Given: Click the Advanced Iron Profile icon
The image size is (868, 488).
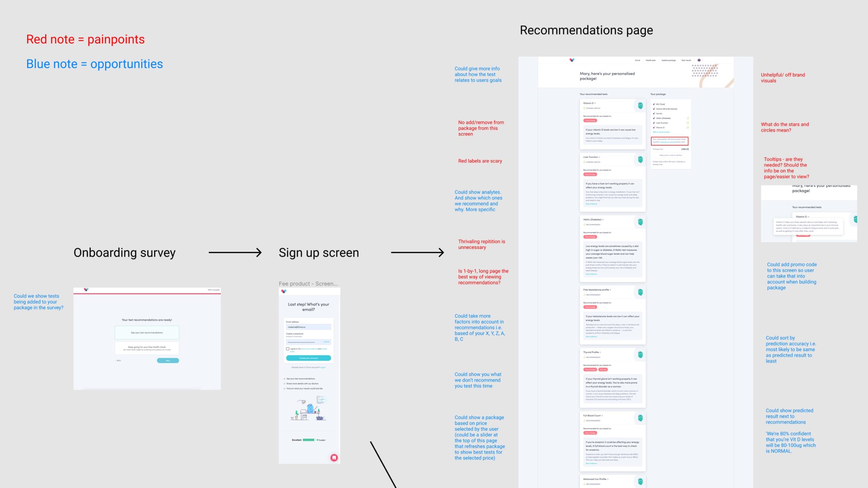Looking at the screenshot, I should [x=641, y=481].
